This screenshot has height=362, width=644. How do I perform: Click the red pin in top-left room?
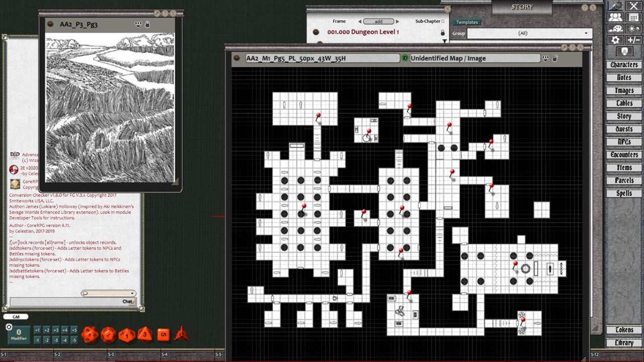[318, 118]
